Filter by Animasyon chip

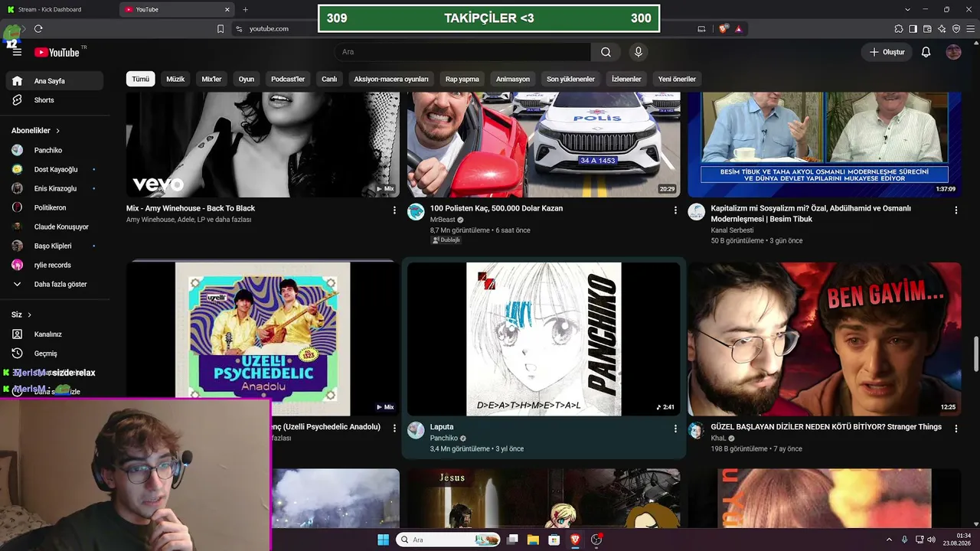(513, 79)
